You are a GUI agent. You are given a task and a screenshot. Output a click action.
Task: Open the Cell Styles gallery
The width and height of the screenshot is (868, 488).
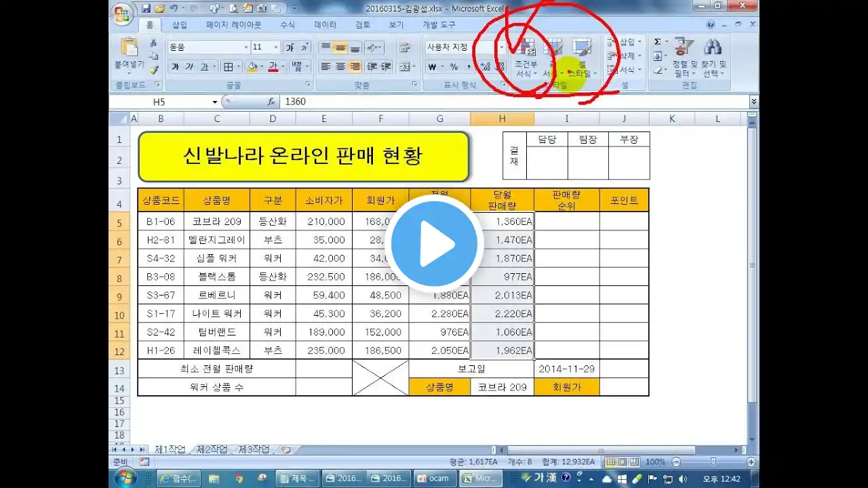coord(582,57)
